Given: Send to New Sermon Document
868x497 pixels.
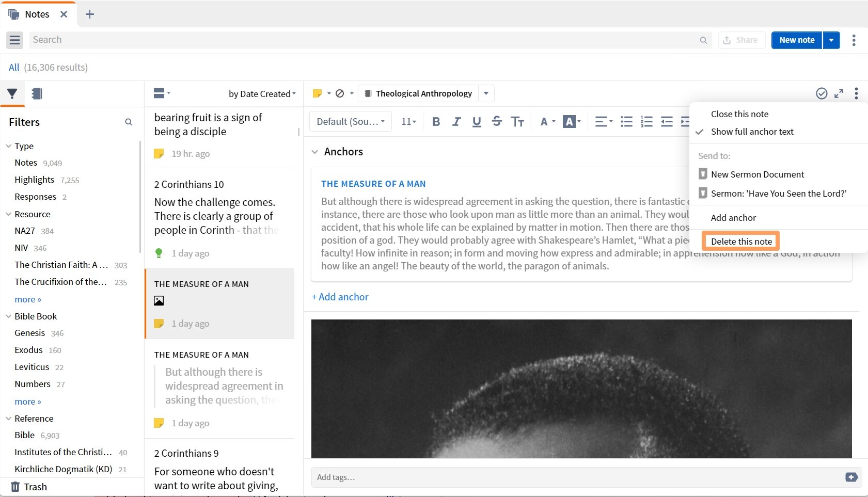Looking at the screenshot, I should point(751,174).
